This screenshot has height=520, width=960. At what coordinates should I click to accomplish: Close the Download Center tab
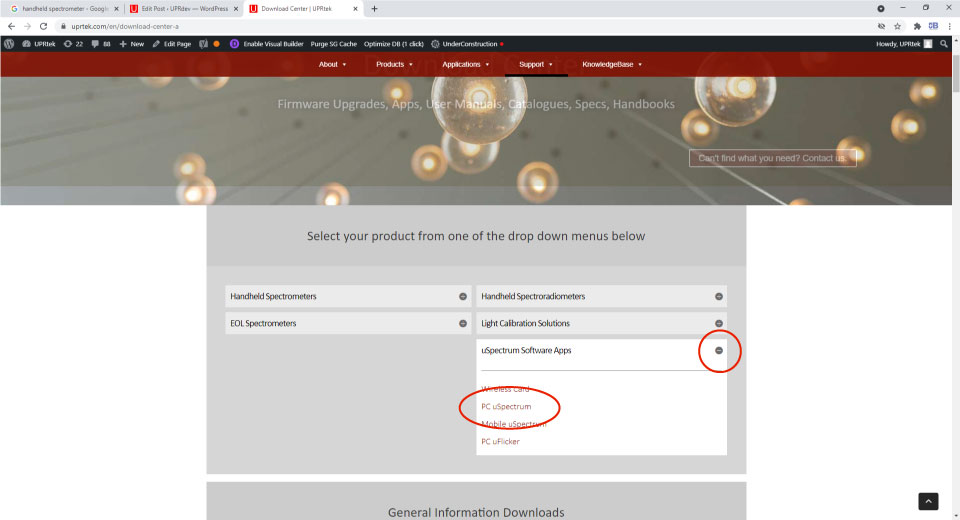click(x=355, y=9)
